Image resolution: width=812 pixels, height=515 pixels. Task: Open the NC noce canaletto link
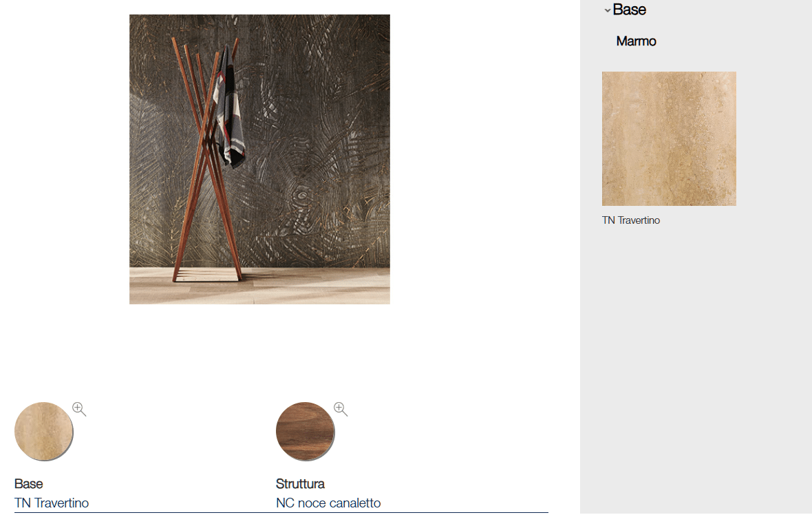(328, 503)
